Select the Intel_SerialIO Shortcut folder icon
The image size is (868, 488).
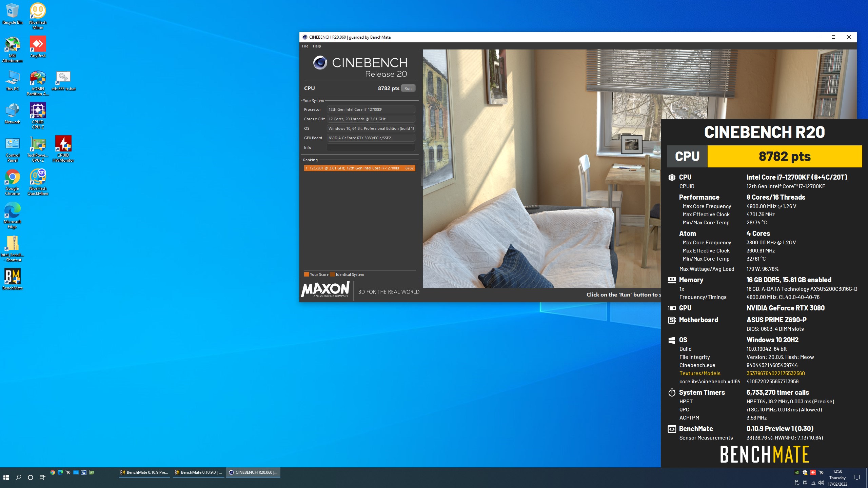(12, 249)
